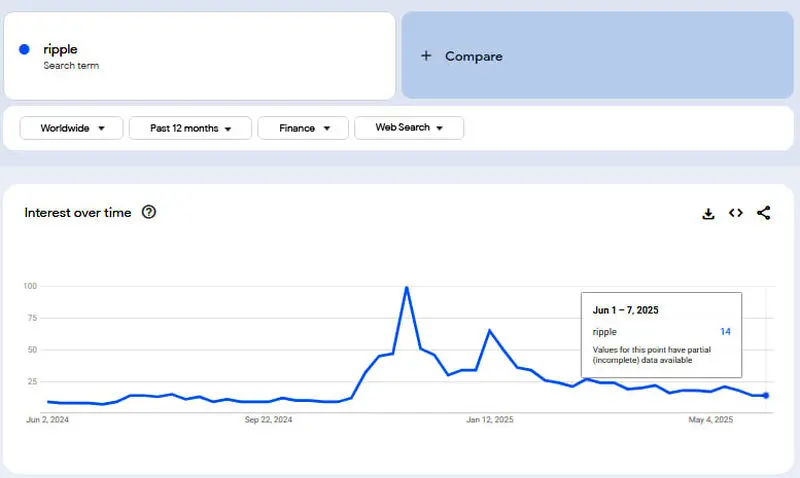Click the tooltip date Jun 1 – 7, 2025
The image size is (800, 478).
pyautogui.click(x=626, y=310)
